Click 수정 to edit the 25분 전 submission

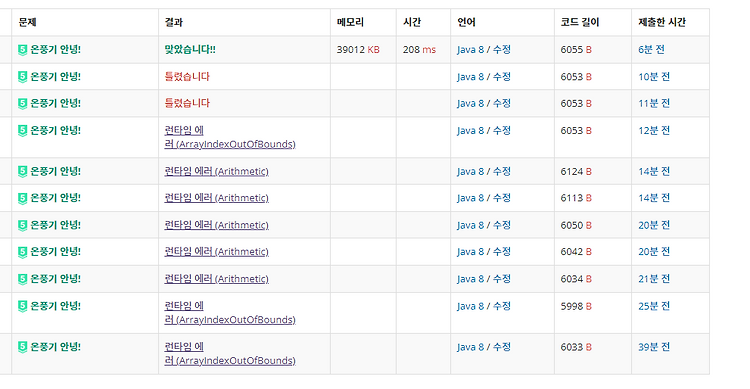(x=502, y=306)
